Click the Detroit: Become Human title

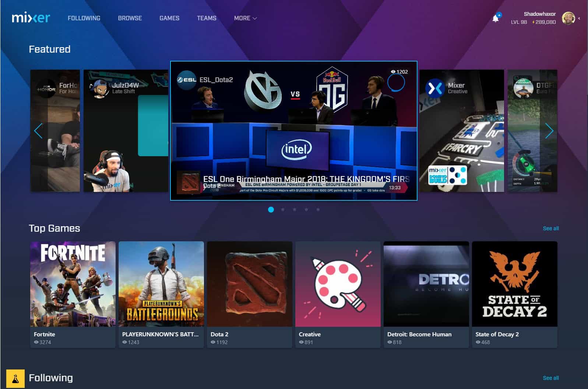(x=419, y=334)
